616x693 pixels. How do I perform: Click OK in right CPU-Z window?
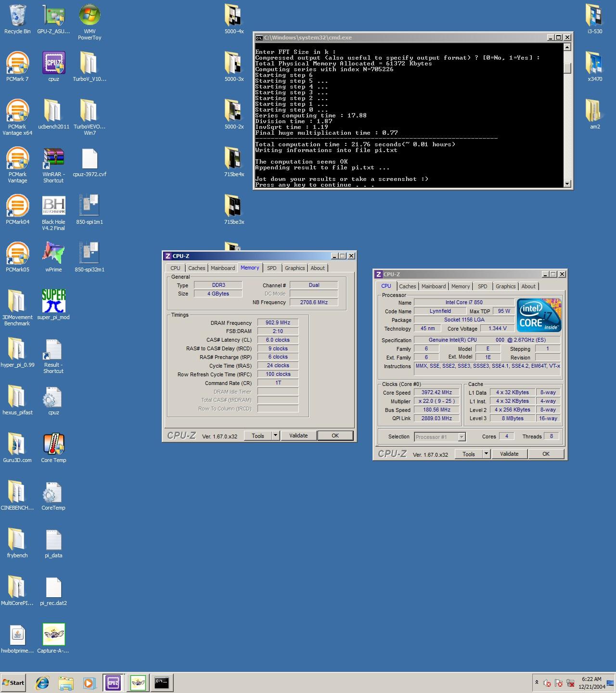(x=546, y=454)
